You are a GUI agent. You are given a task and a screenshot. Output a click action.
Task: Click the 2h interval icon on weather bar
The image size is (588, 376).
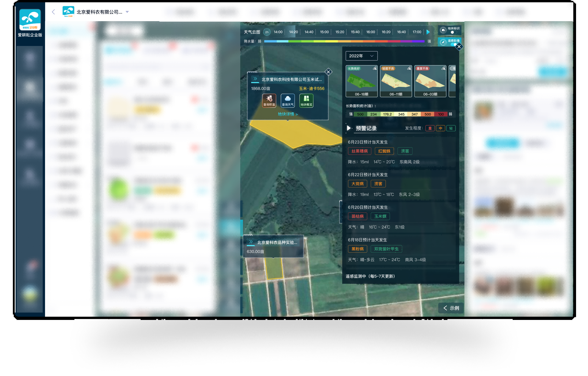point(267,32)
